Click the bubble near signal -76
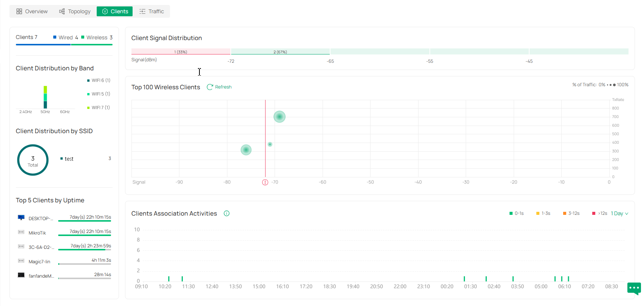This screenshot has height=306, width=644. click(x=246, y=150)
